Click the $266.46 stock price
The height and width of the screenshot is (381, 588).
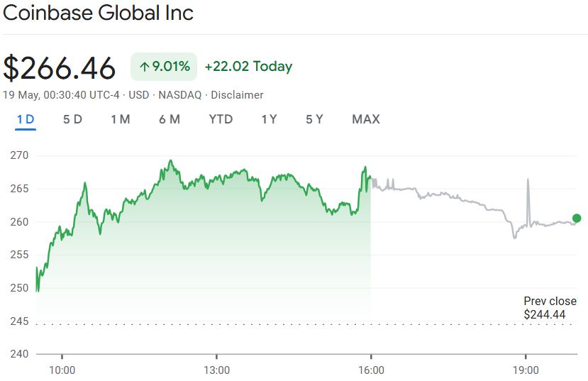coord(60,68)
